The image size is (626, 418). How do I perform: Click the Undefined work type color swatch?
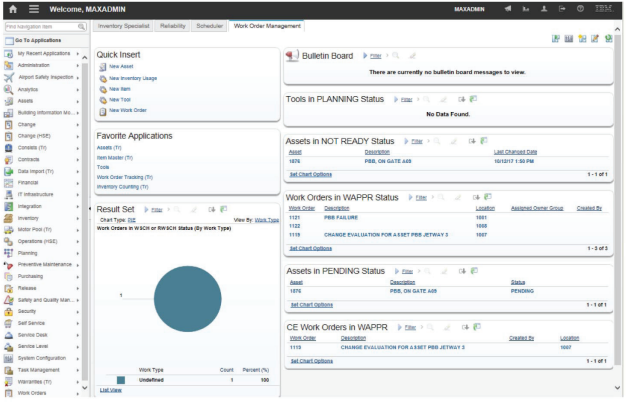[121, 380]
